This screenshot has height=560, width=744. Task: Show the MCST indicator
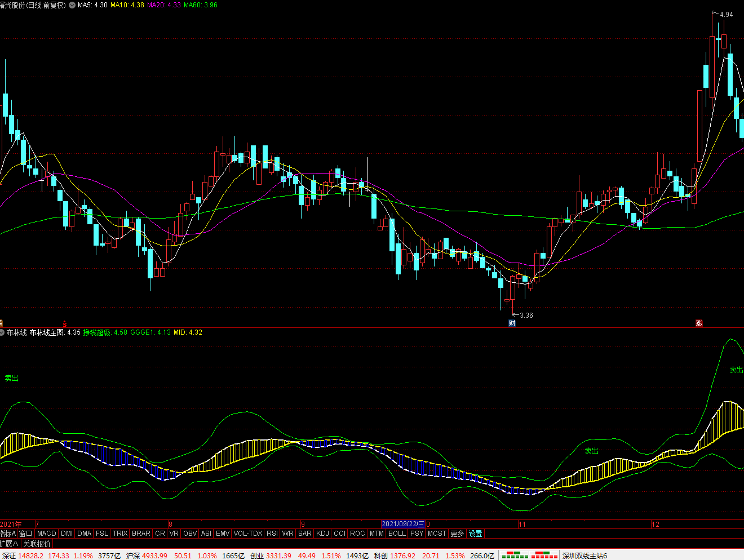click(x=437, y=534)
